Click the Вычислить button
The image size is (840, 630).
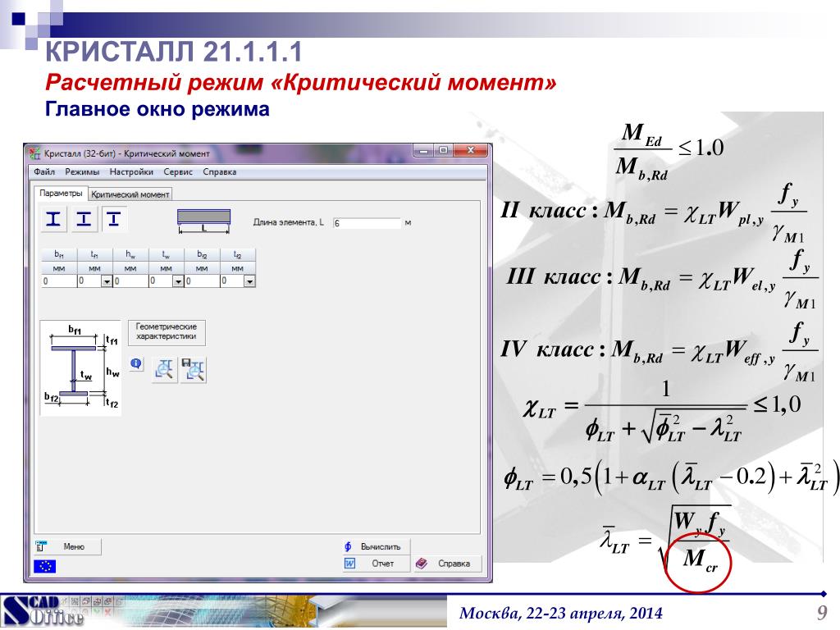[376, 547]
